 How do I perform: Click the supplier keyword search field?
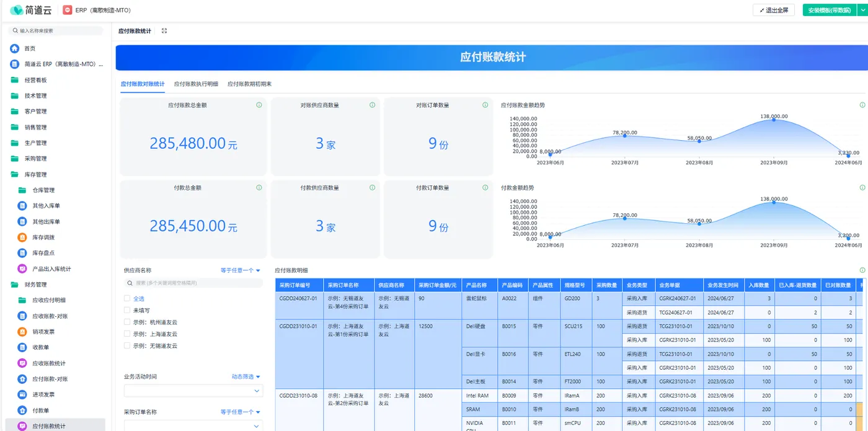[x=193, y=283]
